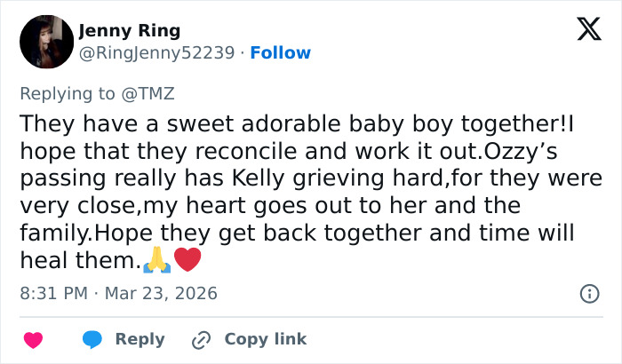This screenshot has width=622, height=364.
Task: Open the 8:31 PM tweet timestamp
Action: [x=52, y=293]
